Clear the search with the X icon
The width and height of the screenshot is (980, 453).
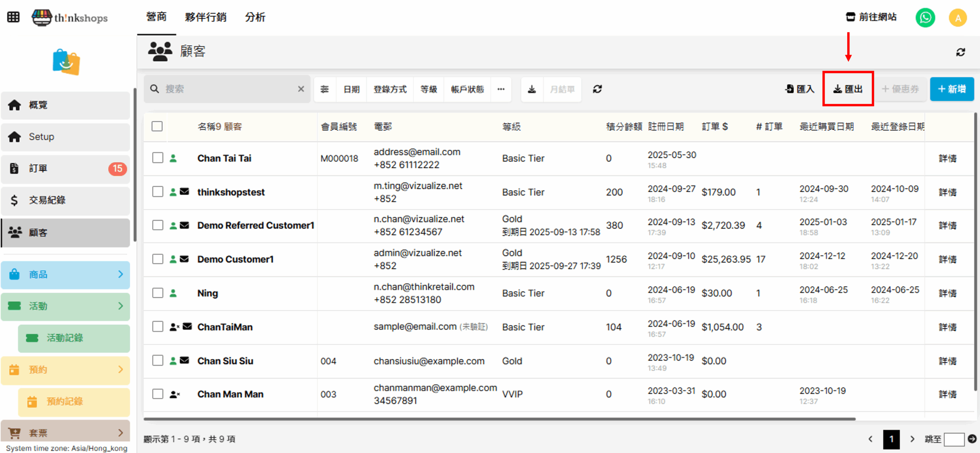point(301,89)
